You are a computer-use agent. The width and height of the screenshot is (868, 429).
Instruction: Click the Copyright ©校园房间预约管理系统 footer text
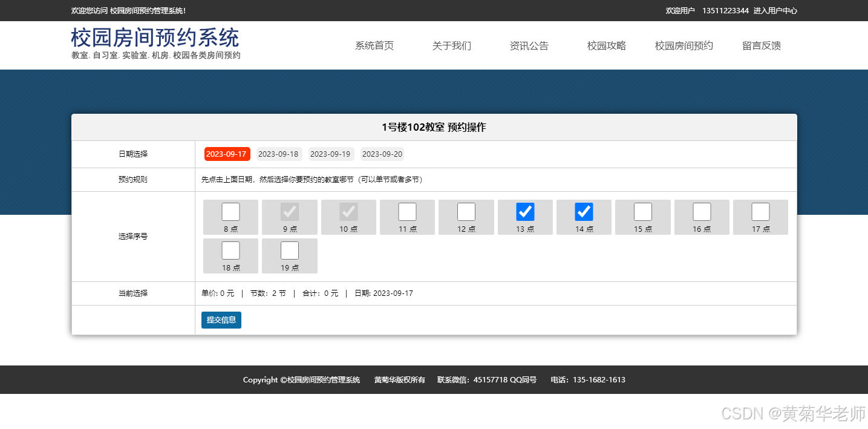point(301,380)
